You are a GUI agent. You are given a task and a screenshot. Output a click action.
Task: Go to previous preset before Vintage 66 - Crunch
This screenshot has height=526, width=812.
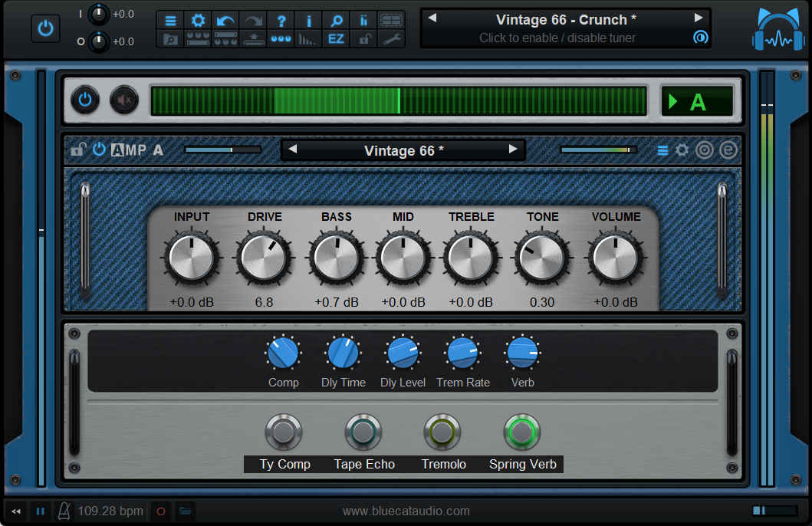432,18
